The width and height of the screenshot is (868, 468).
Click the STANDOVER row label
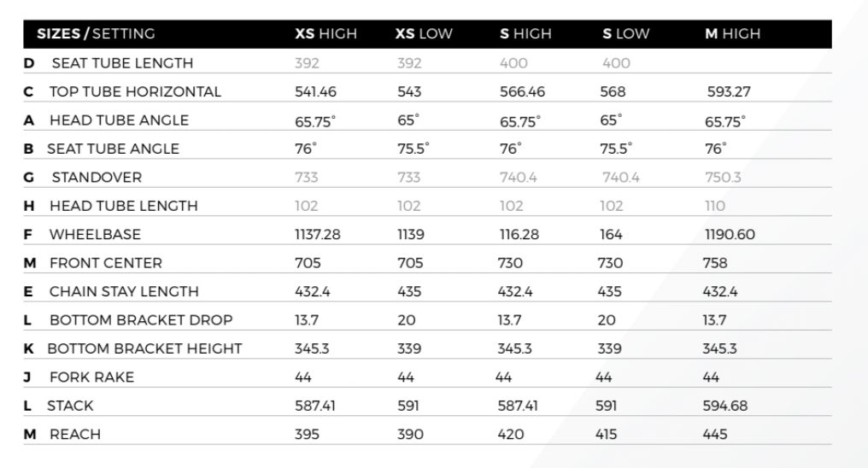[x=96, y=178]
